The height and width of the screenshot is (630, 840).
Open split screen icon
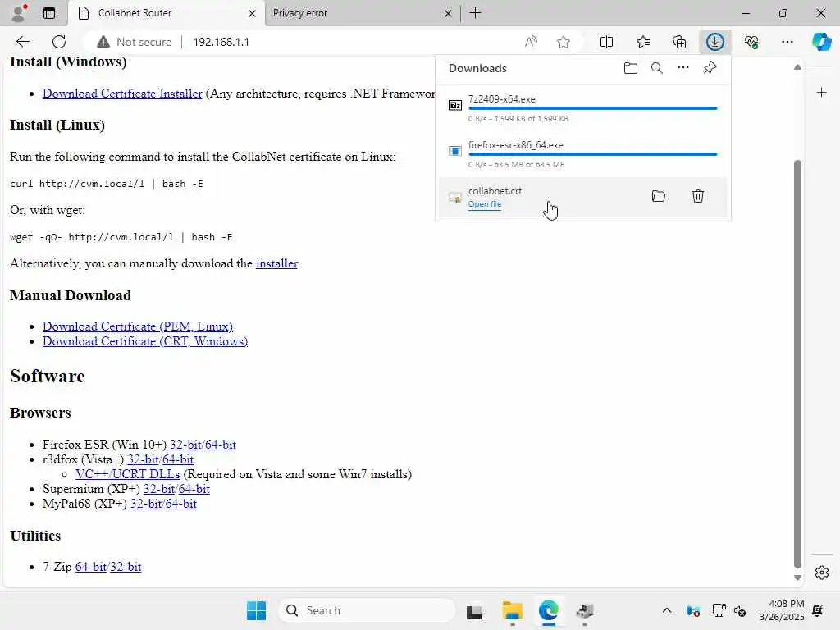[606, 42]
